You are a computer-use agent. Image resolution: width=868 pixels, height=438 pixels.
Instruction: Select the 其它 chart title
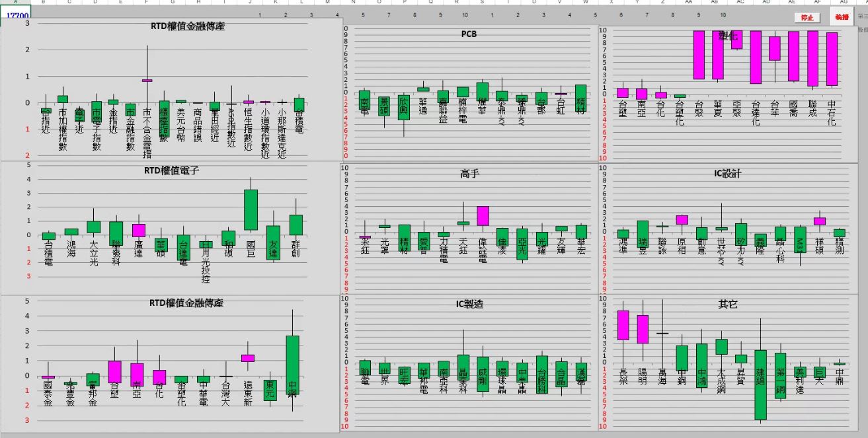coord(728,305)
